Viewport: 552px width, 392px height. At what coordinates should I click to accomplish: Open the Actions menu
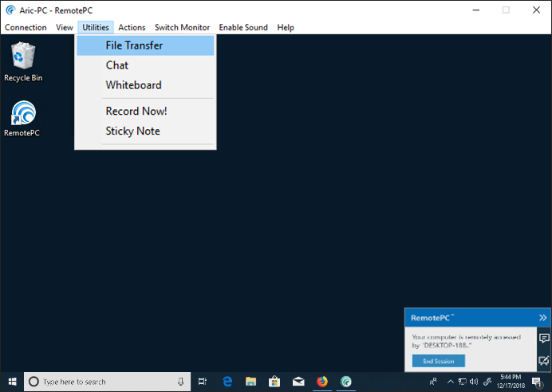click(132, 27)
